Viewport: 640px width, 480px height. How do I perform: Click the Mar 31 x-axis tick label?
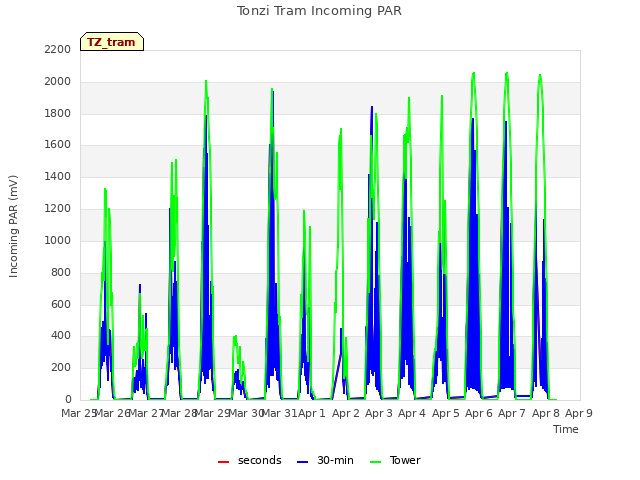click(279, 413)
